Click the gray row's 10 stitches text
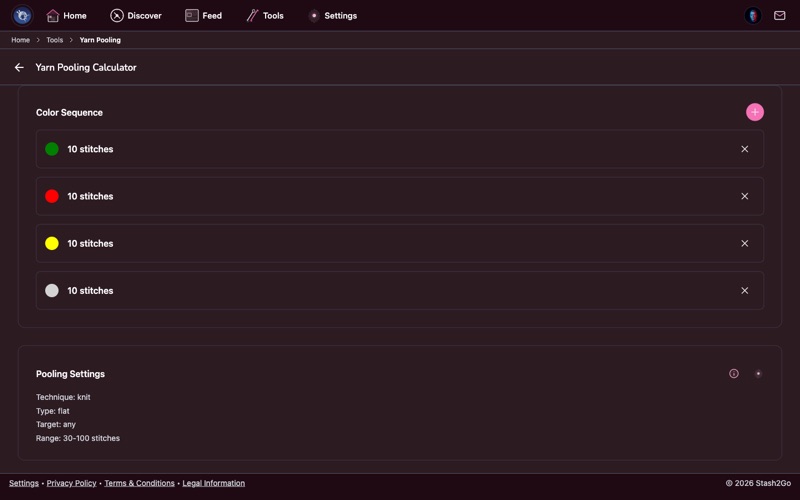The height and width of the screenshot is (500, 800). (90, 290)
